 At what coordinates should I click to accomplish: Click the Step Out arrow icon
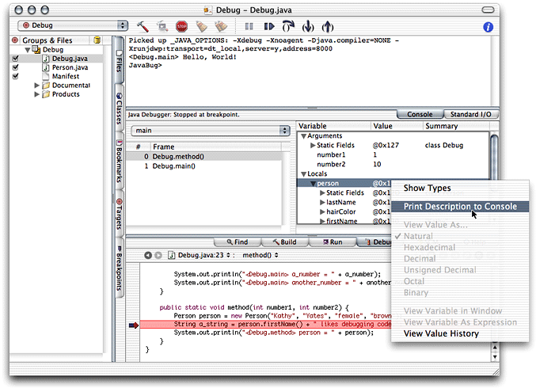point(328,26)
